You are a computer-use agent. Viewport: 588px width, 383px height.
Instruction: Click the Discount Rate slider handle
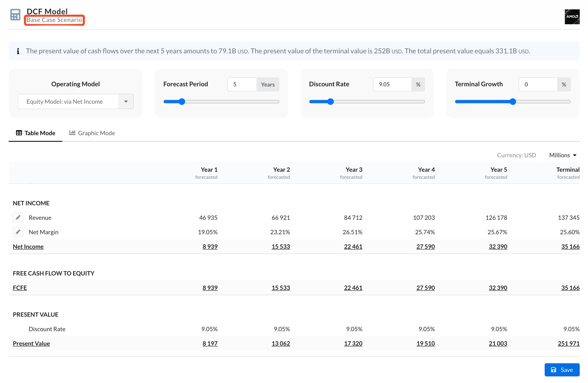point(331,102)
